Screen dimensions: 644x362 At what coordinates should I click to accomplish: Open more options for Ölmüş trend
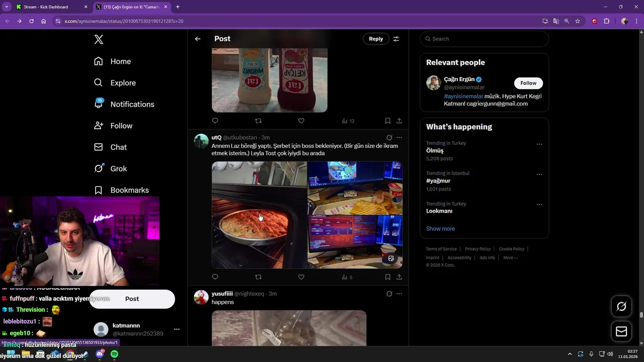539,144
